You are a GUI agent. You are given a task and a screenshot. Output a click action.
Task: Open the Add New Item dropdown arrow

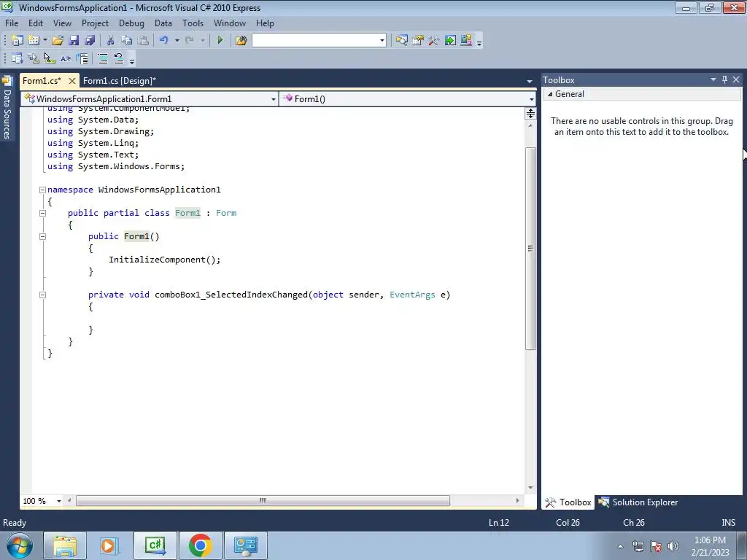[x=45, y=41]
